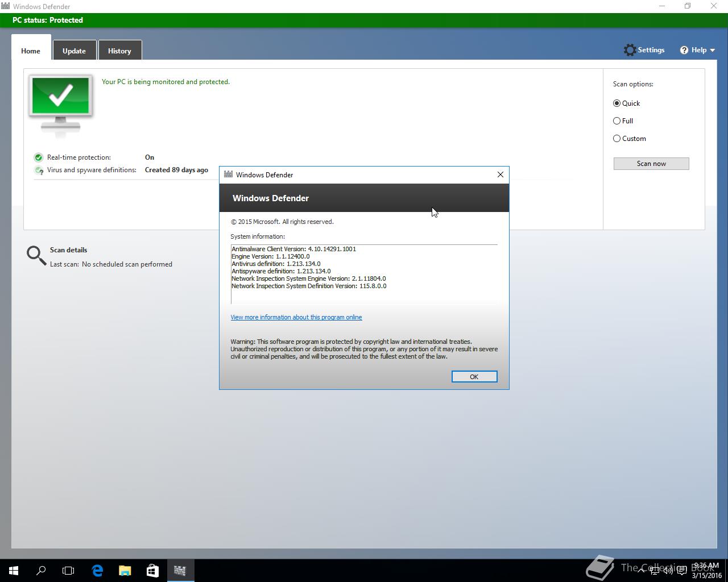Click the network tray icon
Viewport: 728px width, 582px height.
(655, 571)
